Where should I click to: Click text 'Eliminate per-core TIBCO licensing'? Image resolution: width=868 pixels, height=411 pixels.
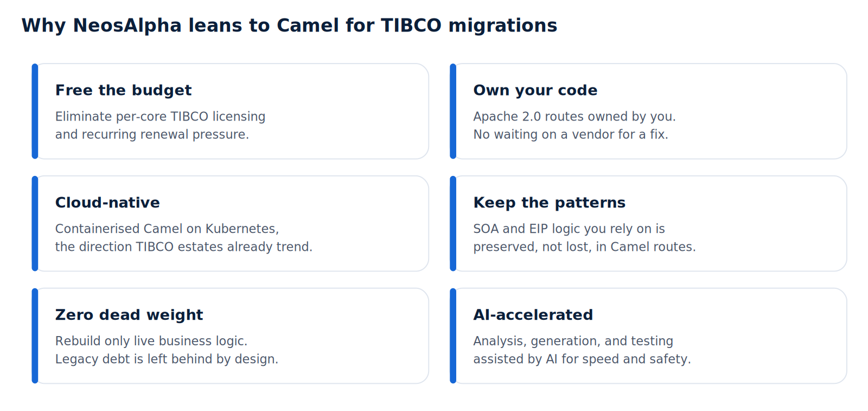point(160,117)
